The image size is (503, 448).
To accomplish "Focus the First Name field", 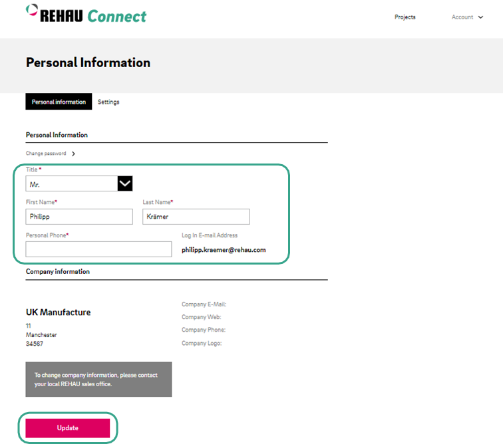I will (x=79, y=217).
